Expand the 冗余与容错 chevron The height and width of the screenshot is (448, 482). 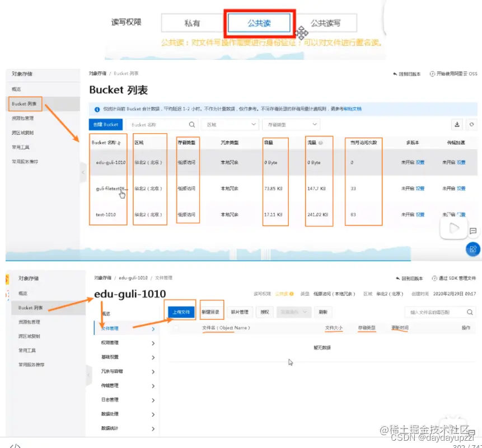point(153,371)
